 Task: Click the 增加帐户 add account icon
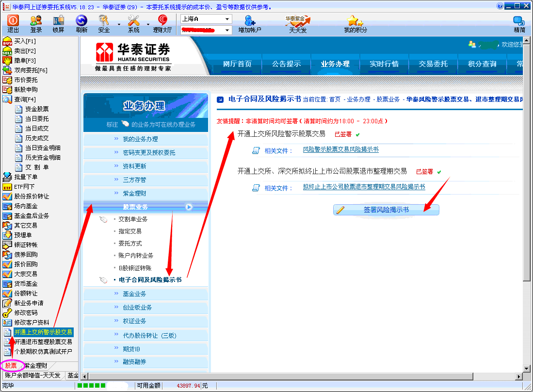pyautogui.click(x=250, y=24)
